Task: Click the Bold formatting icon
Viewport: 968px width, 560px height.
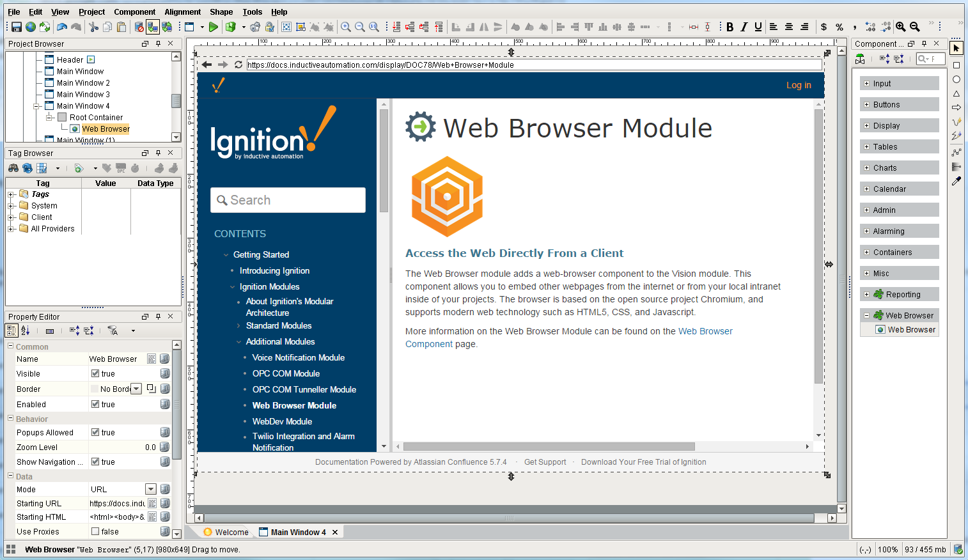Action: [730, 27]
